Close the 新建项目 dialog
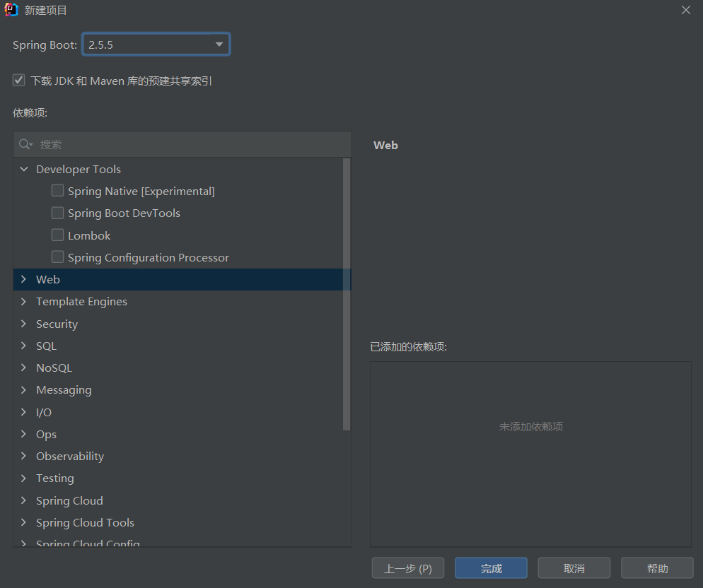Screen dimensions: 703x588 click(x=685, y=10)
